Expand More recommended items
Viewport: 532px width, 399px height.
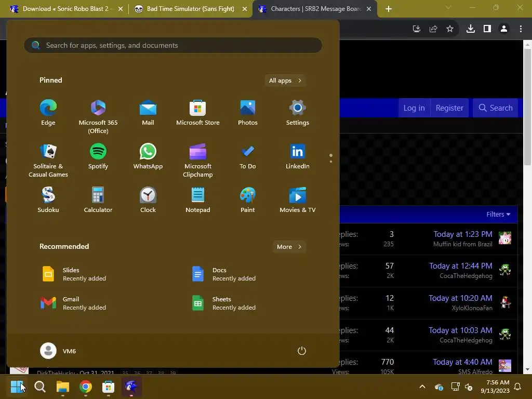tap(289, 247)
